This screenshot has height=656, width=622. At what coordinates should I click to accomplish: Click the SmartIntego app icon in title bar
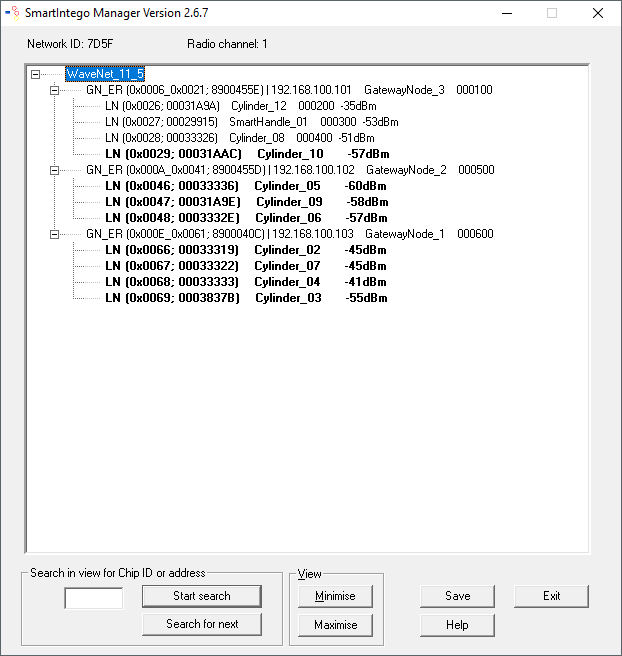coord(13,13)
